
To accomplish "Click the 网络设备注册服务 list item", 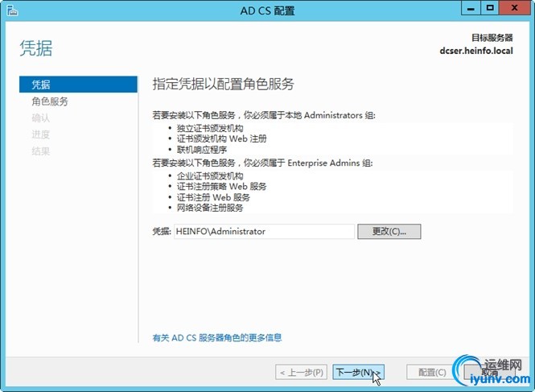I will tap(210, 208).
